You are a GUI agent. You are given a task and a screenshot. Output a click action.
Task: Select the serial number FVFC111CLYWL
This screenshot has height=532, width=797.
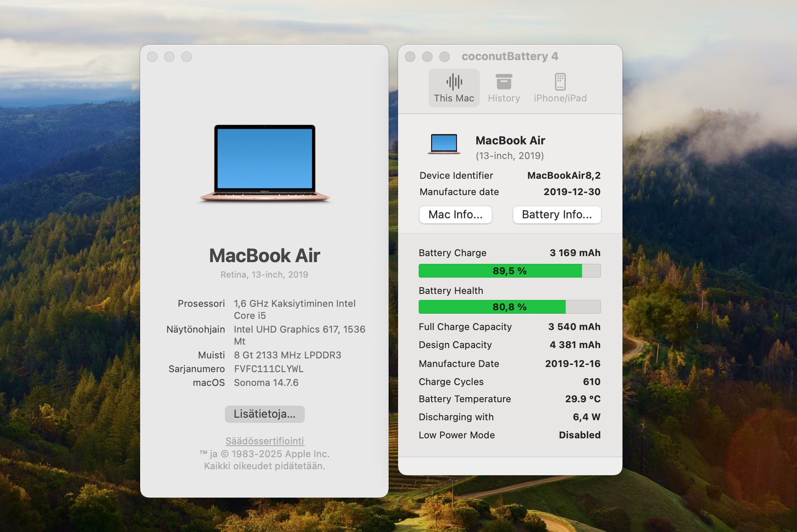point(269,369)
